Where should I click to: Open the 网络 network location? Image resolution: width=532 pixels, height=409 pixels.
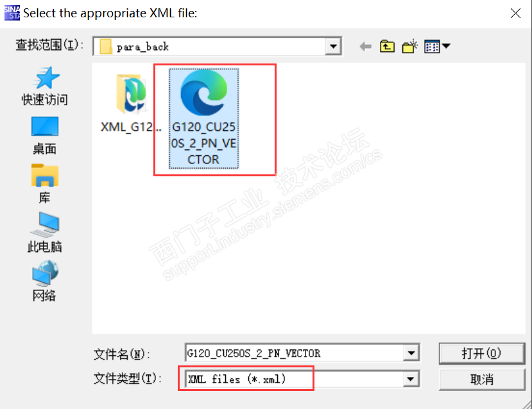(x=45, y=281)
